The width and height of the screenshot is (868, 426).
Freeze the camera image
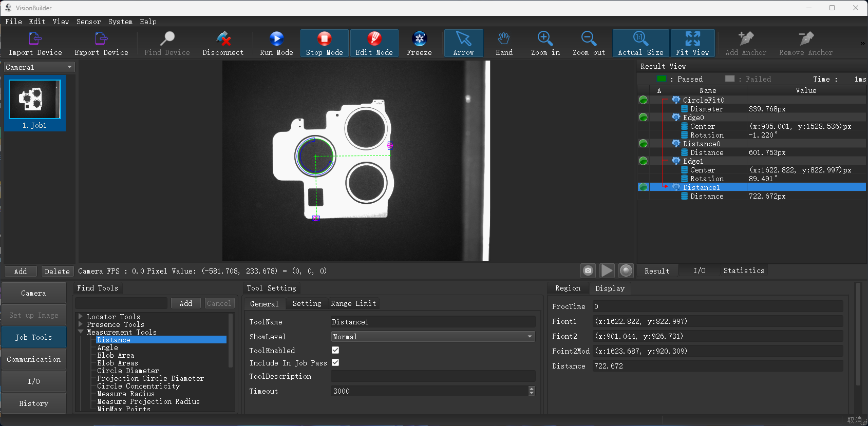(x=419, y=39)
